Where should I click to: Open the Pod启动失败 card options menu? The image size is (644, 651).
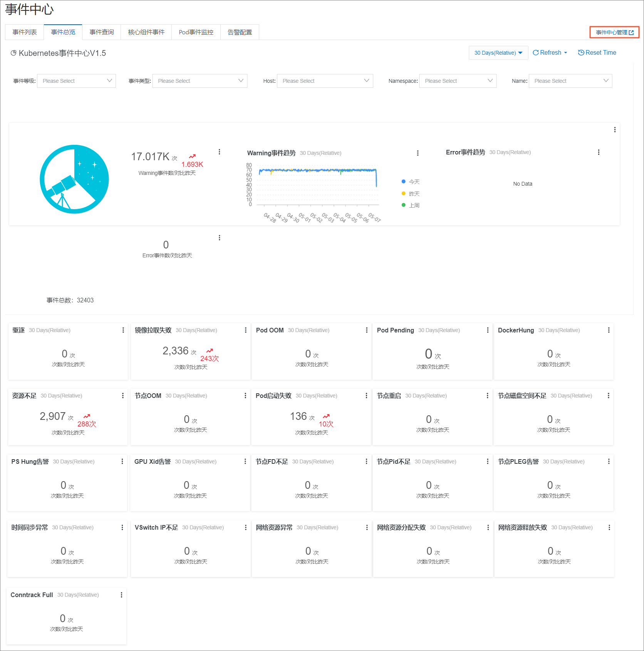(366, 396)
